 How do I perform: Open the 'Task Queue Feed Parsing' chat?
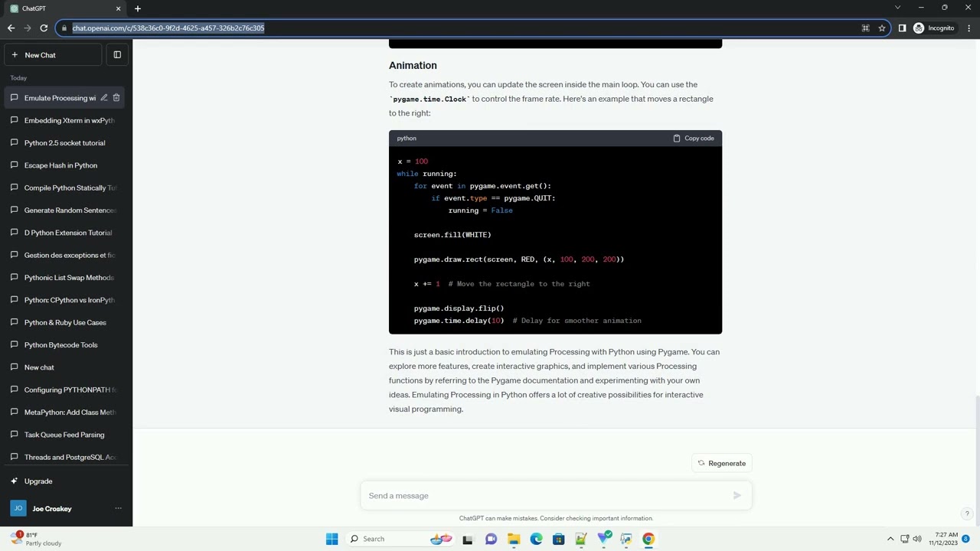point(66,435)
